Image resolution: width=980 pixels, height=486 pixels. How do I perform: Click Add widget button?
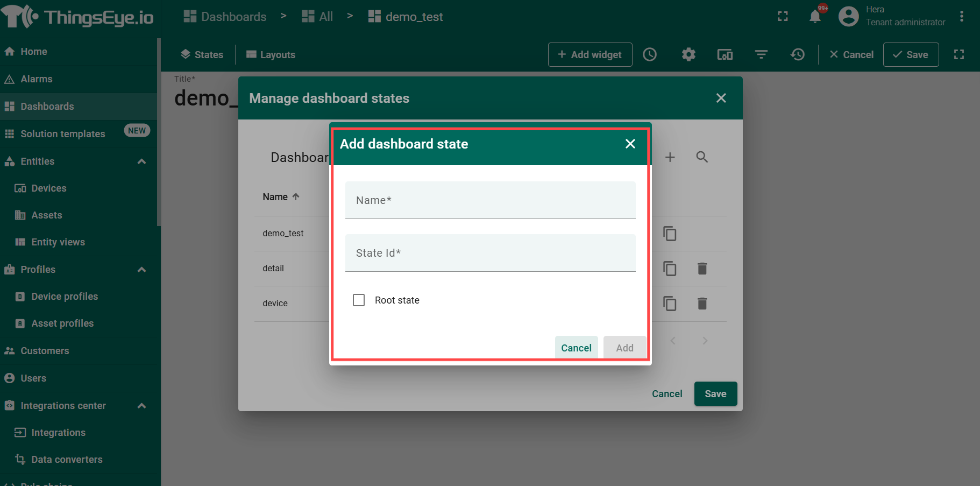590,54
